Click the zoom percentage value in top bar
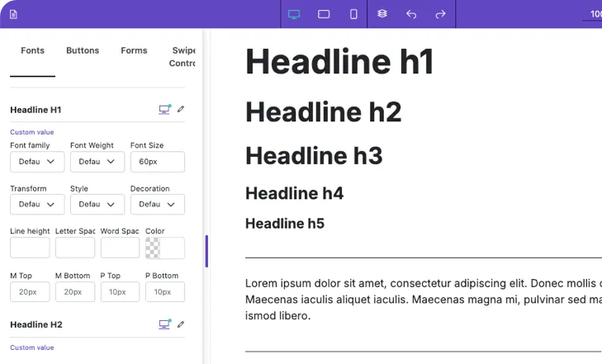602x364 pixels. [596, 14]
